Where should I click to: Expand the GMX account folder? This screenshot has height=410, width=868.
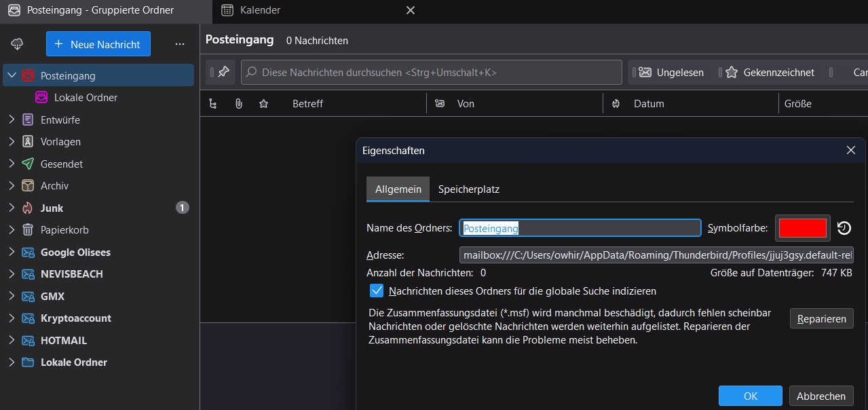(11, 296)
